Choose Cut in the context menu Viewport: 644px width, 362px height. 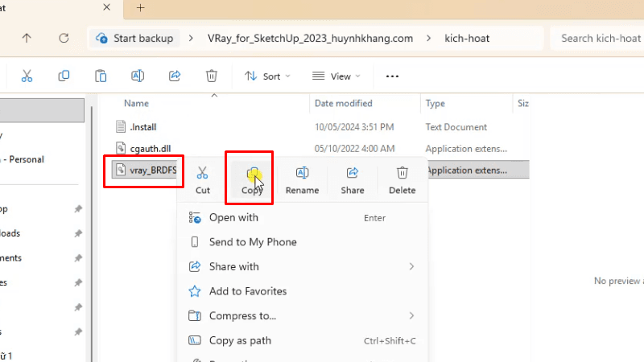[x=203, y=180]
